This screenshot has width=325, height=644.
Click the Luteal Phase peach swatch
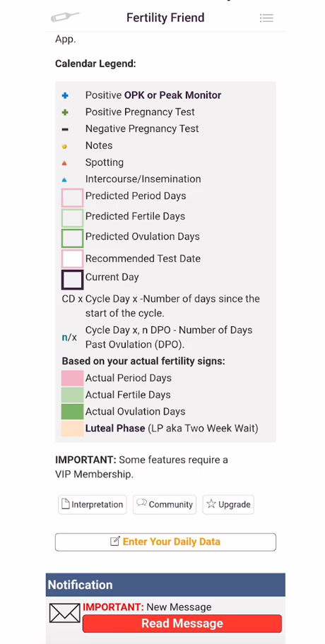(72, 429)
